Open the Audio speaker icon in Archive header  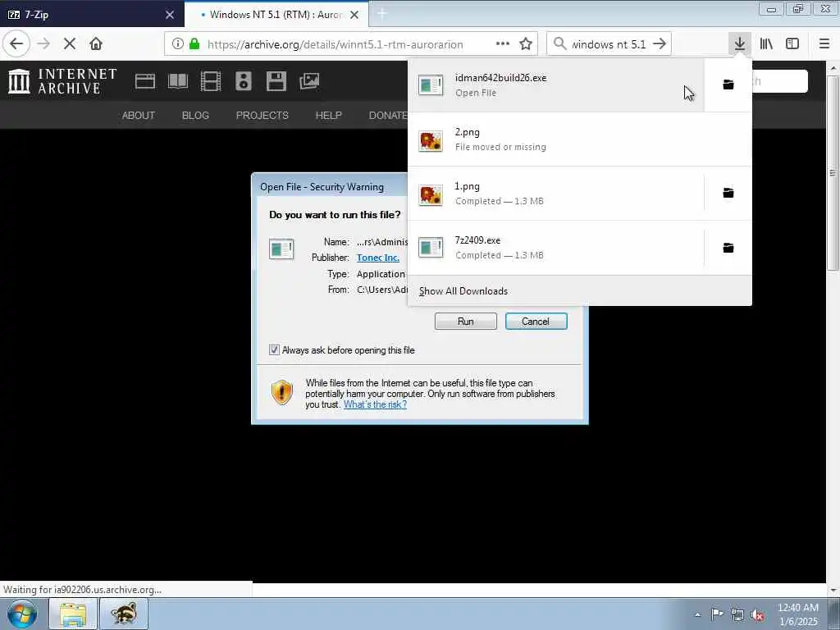243,81
